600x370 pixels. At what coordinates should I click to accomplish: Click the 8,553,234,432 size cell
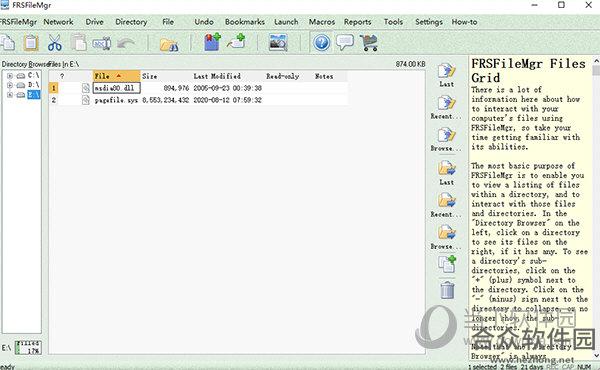coord(165,100)
